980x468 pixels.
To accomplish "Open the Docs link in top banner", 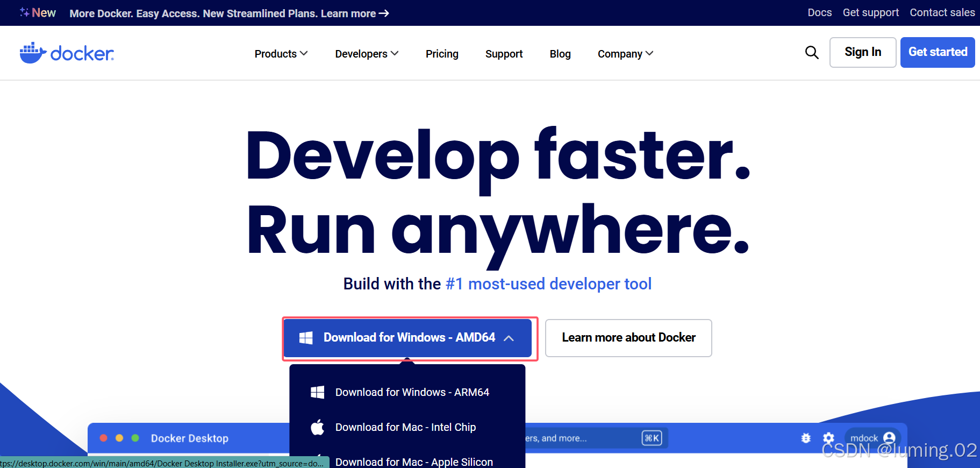I will pyautogui.click(x=820, y=12).
